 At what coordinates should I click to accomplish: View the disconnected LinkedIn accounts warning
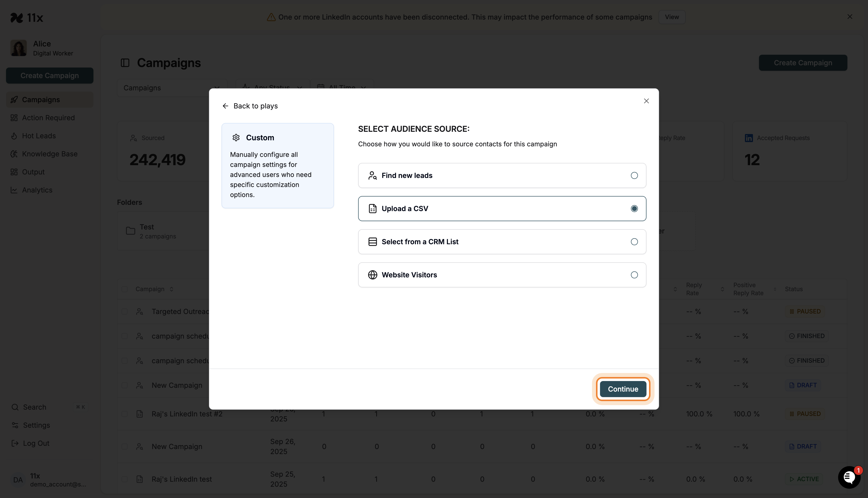click(672, 17)
